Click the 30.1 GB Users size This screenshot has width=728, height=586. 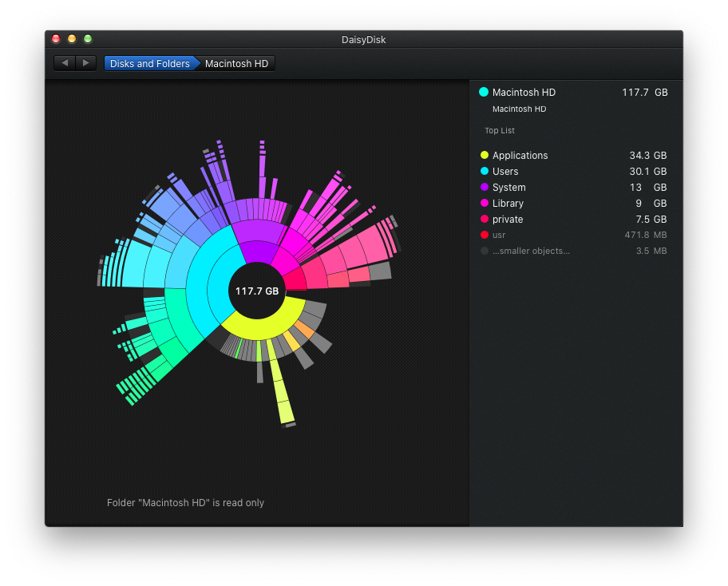(x=647, y=172)
